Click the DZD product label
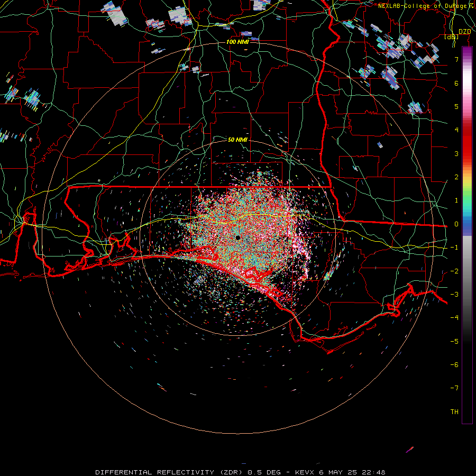This screenshot has width=476, height=476. click(464, 32)
